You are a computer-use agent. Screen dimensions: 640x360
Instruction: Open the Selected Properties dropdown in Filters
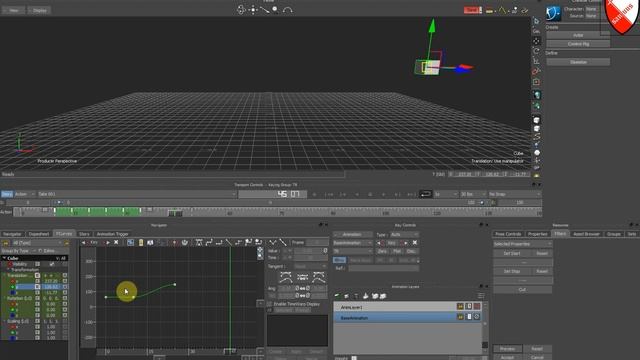522,244
